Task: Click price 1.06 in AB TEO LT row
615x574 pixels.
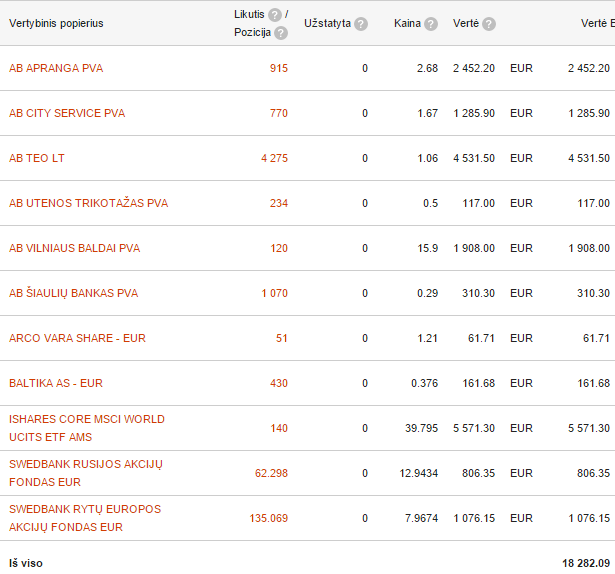Action: coord(428,158)
